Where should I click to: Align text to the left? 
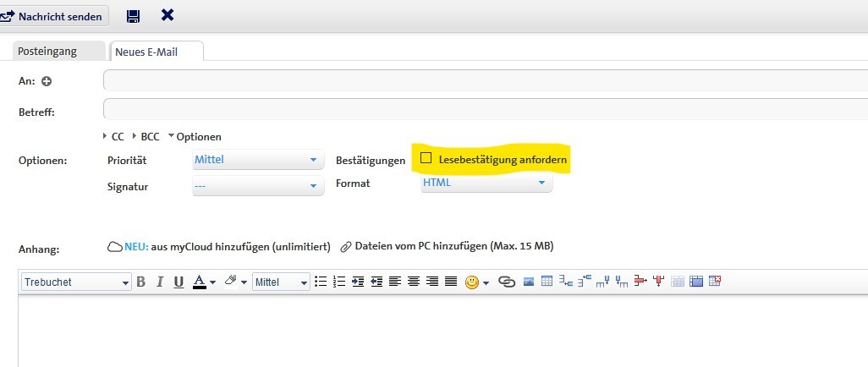[x=395, y=282]
